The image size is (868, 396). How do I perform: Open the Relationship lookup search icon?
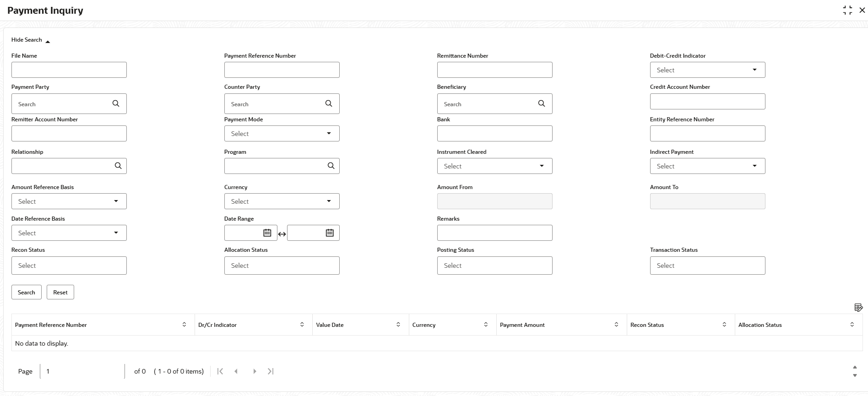(118, 166)
